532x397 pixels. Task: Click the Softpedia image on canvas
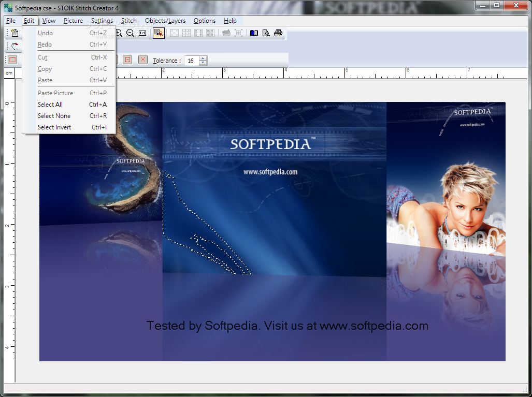point(272,231)
